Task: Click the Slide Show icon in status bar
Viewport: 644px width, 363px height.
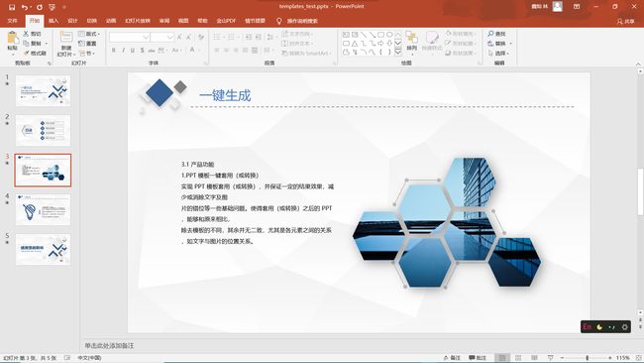Action: (x=550, y=358)
